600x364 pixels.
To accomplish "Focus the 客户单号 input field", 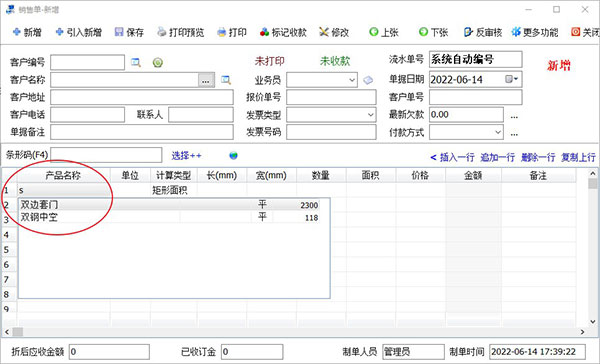I will (475, 97).
